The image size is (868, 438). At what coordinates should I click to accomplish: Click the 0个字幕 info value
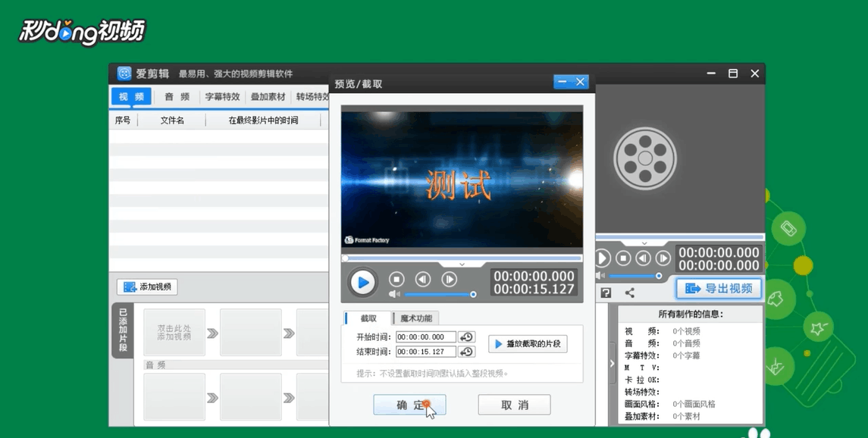[x=686, y=355]
